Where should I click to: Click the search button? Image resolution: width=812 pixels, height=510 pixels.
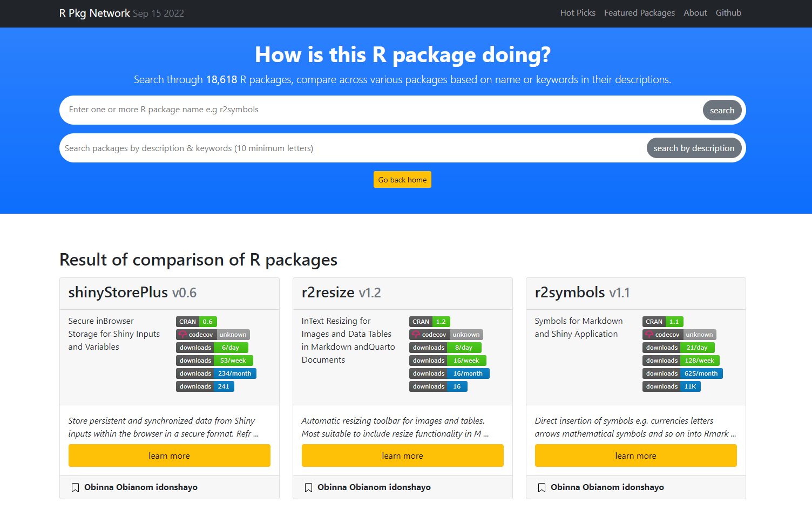(722, 110)
